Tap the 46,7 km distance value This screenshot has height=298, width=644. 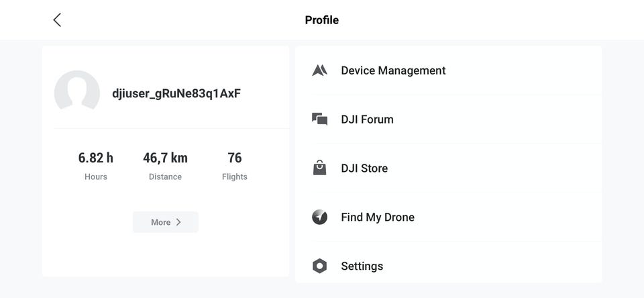click(x=165, y=158)
